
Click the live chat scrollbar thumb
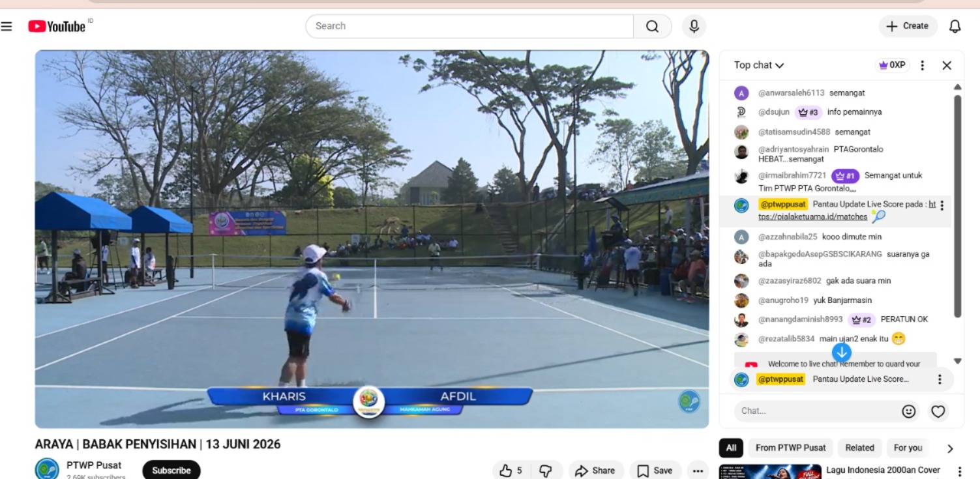tap(957, 207)
